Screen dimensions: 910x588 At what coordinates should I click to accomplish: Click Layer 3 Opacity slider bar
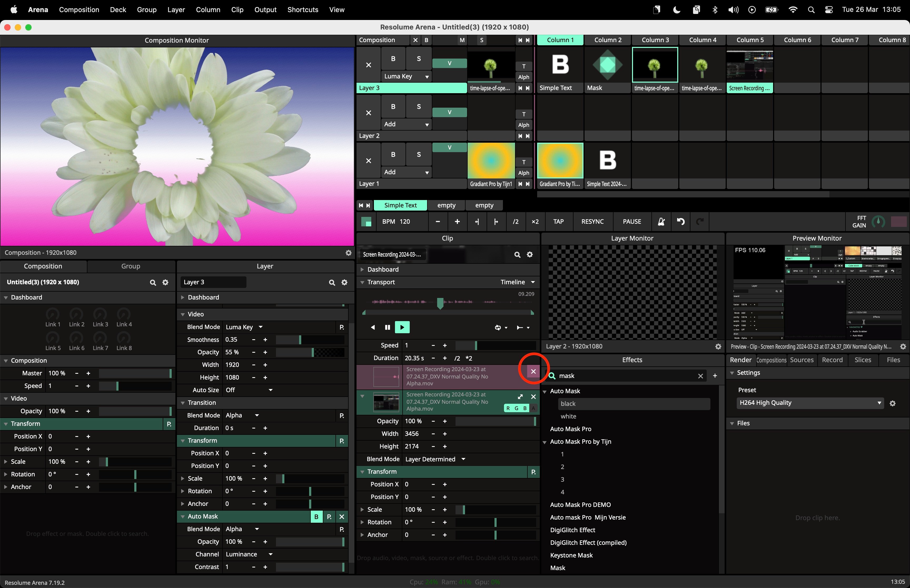(x=310, y=352)
